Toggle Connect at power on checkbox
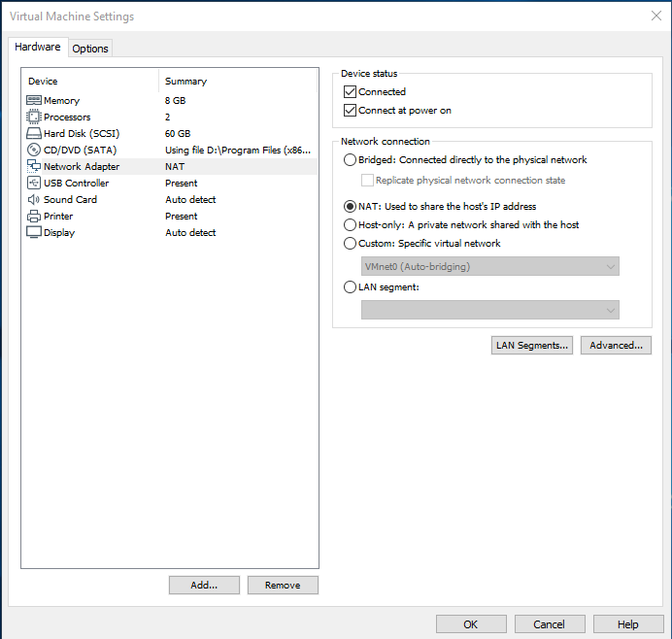This screenshot has width=672, height=639. pyautogui.click(x=351, y=111)
